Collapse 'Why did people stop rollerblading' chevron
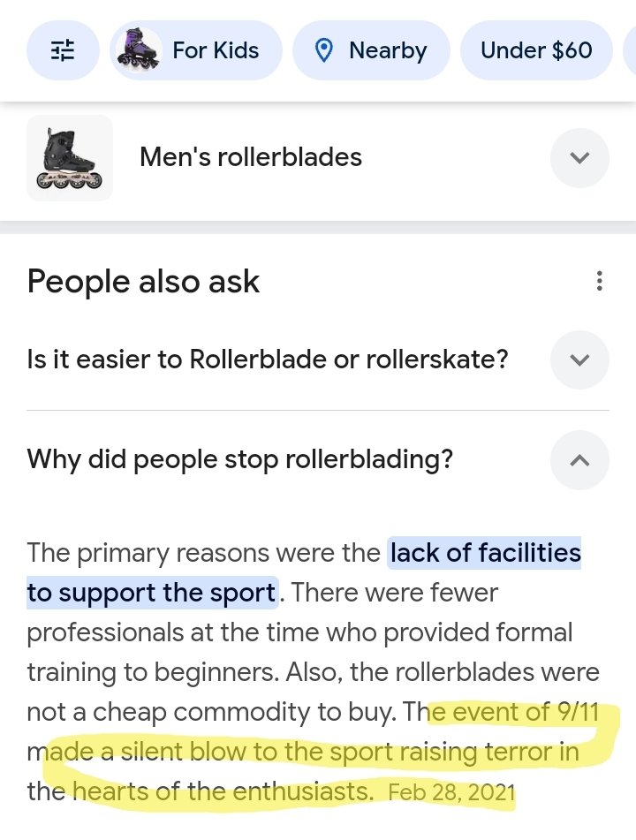Image resolution: width=636 pixels, height=840 pixels. (x=579, y=460)
